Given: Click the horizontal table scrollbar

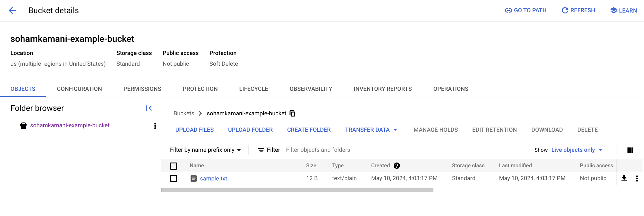Looking at the screenshot, I should [297, 190].
